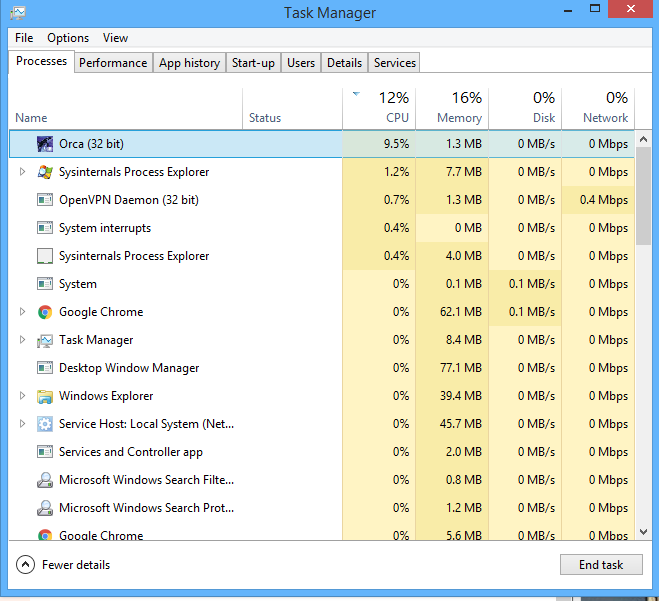Switch to the App history tab
Screen dimensions: 659x601
(x=190, y=63)
